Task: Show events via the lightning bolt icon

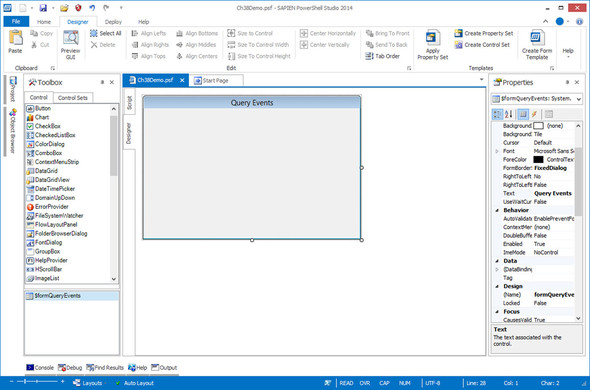Action: click(534, 114)
